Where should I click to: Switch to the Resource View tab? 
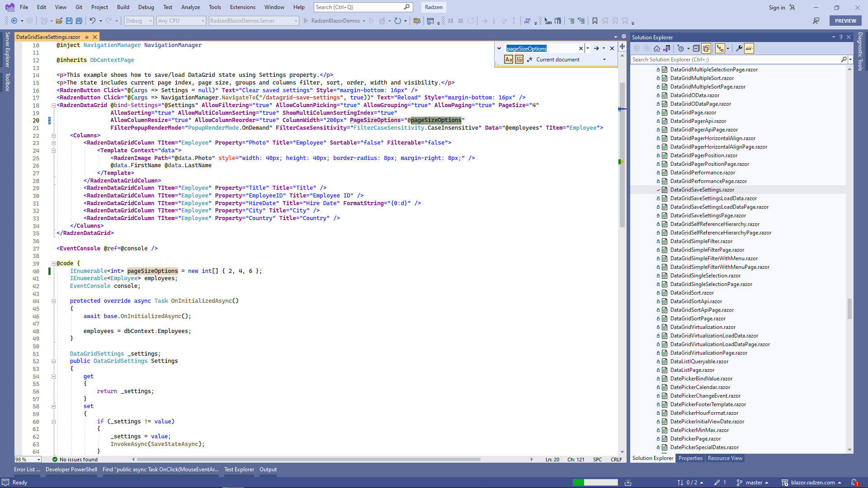(724, 458)
